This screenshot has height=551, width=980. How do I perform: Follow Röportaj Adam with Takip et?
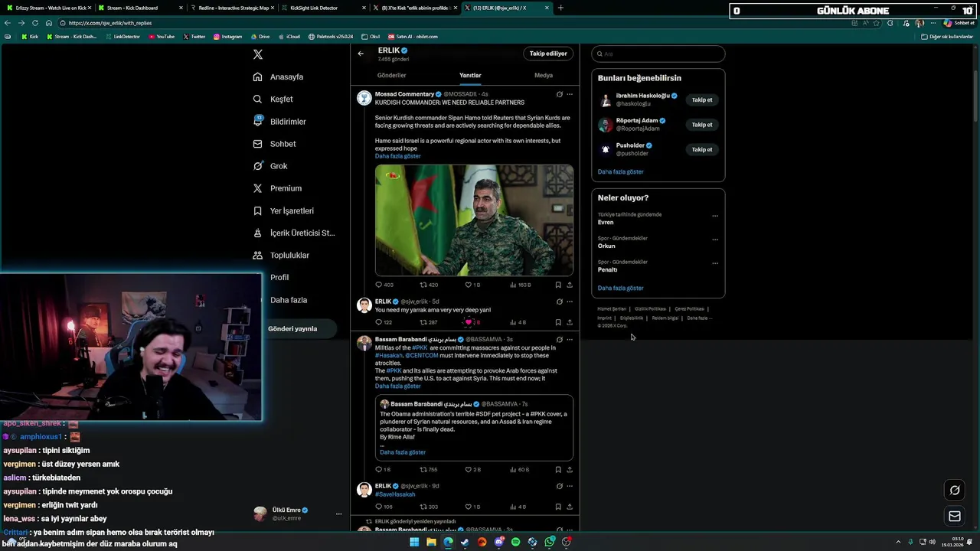coord(702,125)
